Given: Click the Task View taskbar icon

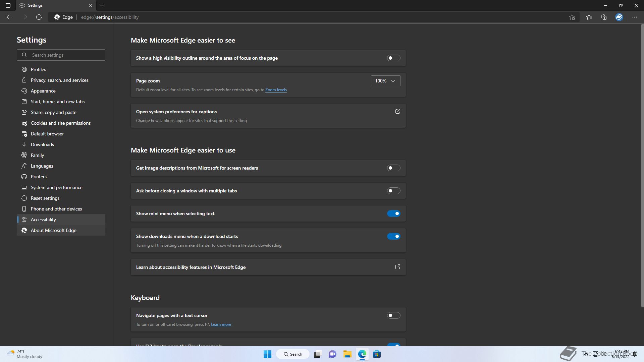Looking at the screenshot, I should (317, 354).
